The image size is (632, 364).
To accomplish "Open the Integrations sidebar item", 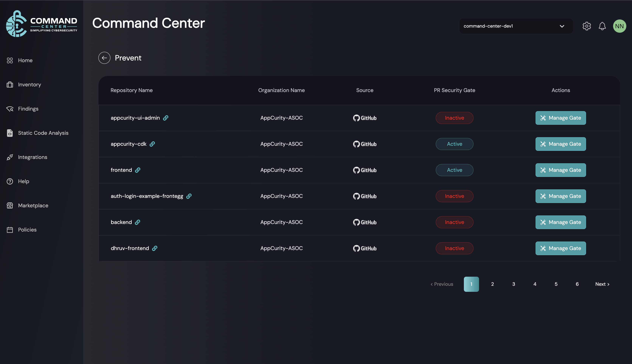I will click(x=33, y=157).
